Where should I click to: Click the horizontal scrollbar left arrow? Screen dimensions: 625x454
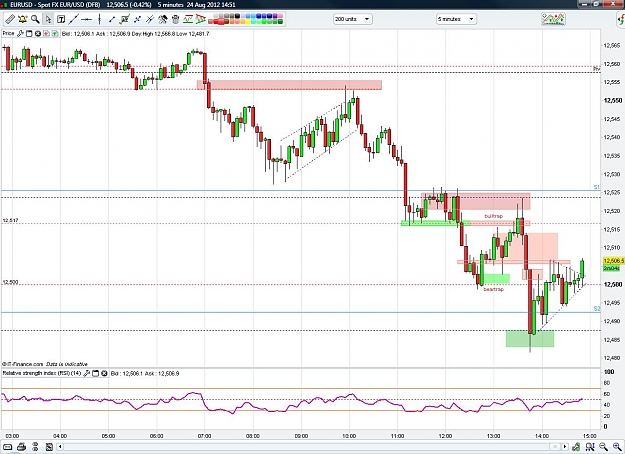click(60, 446)
